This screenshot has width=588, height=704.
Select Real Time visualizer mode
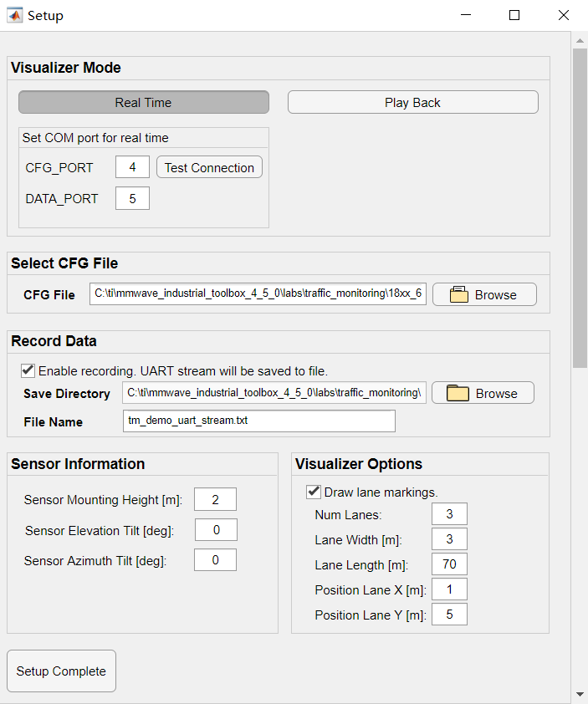click(x=144, y=102)
